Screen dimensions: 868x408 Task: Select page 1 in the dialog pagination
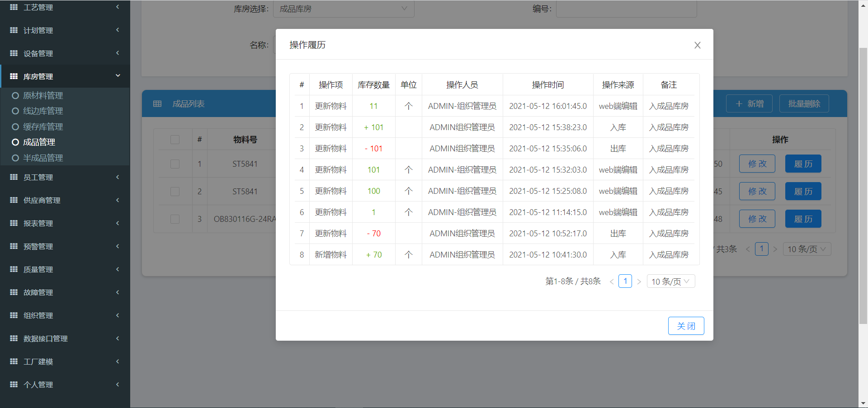(625, 281)
